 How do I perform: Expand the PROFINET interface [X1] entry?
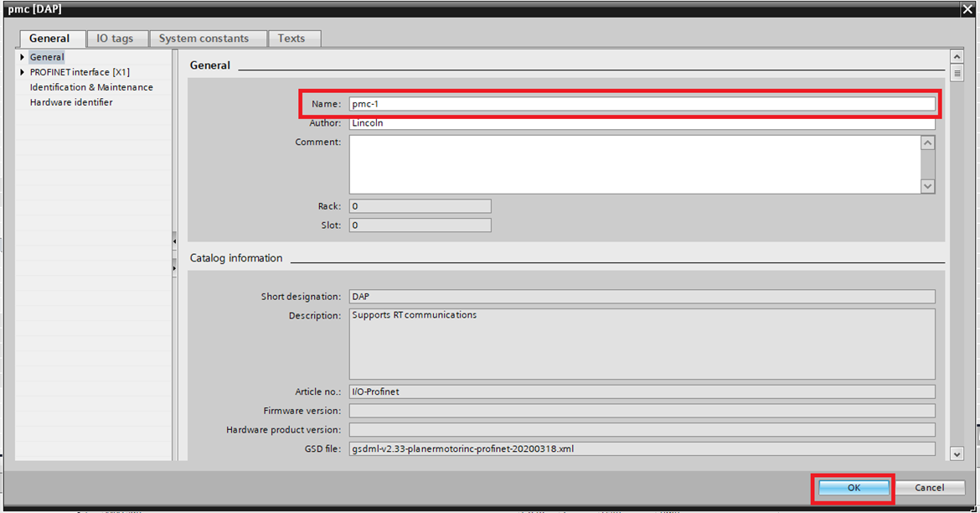21,71
